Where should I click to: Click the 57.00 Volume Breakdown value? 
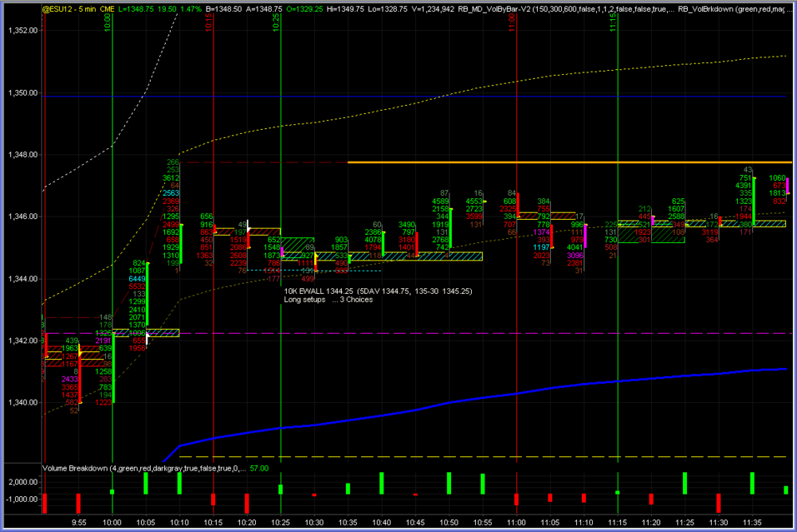pyautogui.click(x=259, y=468)
